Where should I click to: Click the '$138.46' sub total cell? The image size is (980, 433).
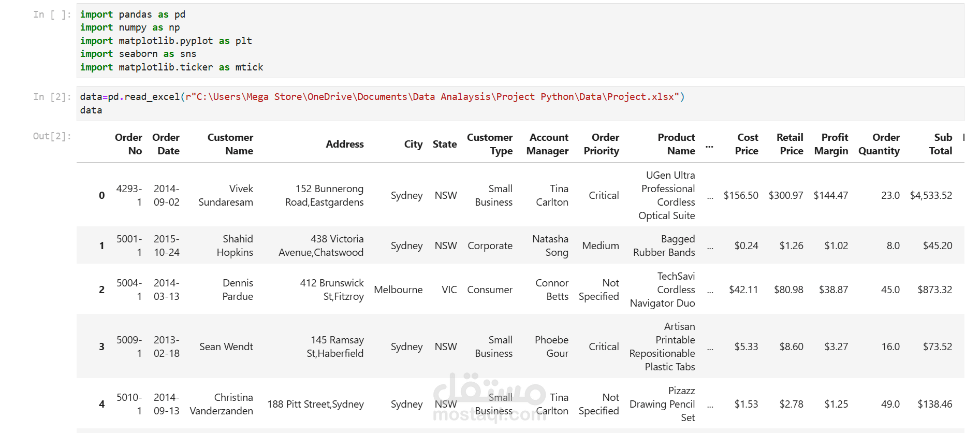coord(935,404)
